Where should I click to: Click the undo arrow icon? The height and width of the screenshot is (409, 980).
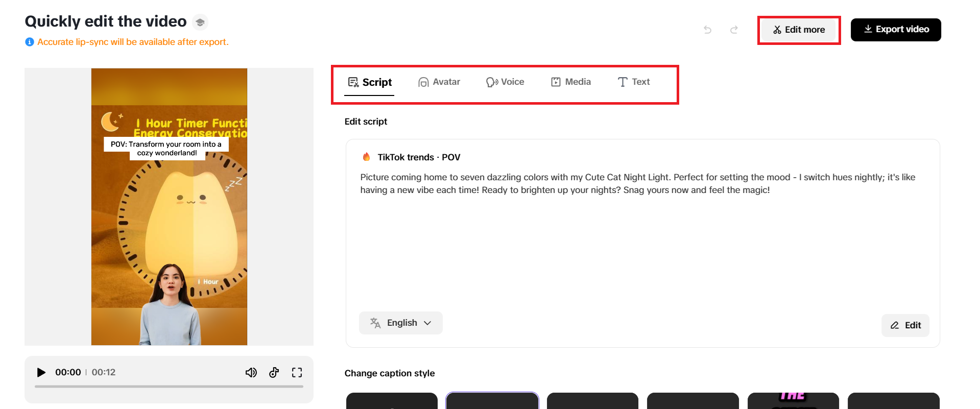707,30
